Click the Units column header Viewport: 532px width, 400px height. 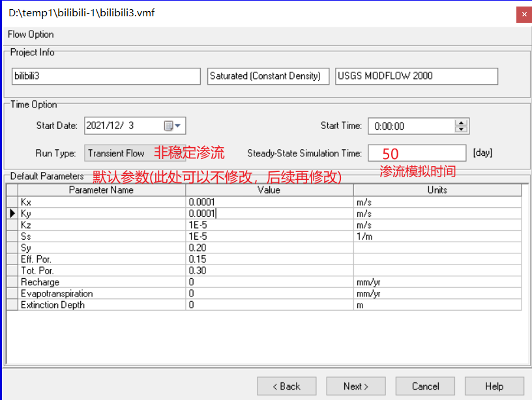(437, 190)
